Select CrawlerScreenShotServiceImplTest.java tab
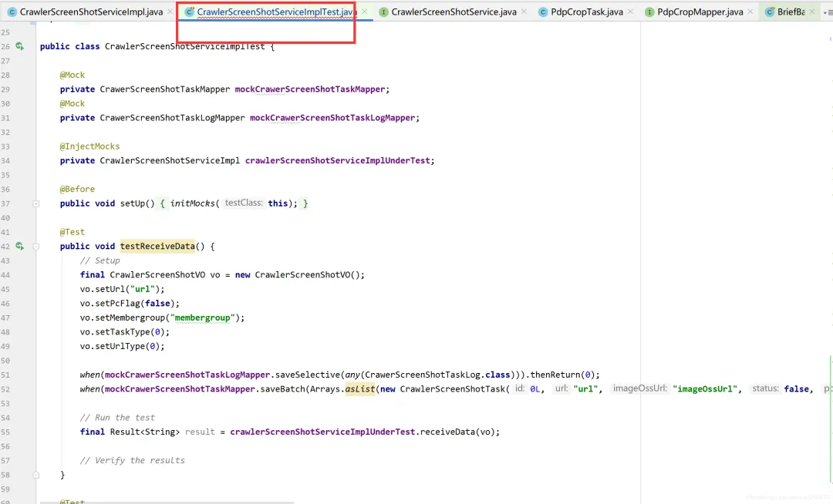The image size is (833, 504). pos(276,12)
